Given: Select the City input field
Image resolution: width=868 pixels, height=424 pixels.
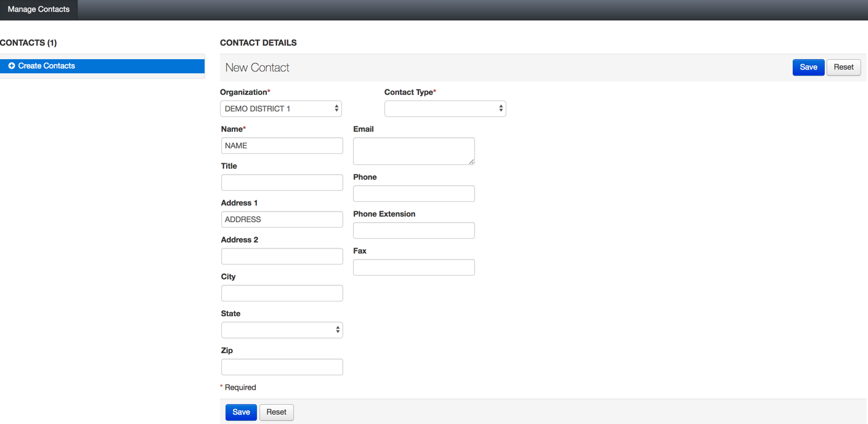Looking at the screenshot, I should pos(282,294).
